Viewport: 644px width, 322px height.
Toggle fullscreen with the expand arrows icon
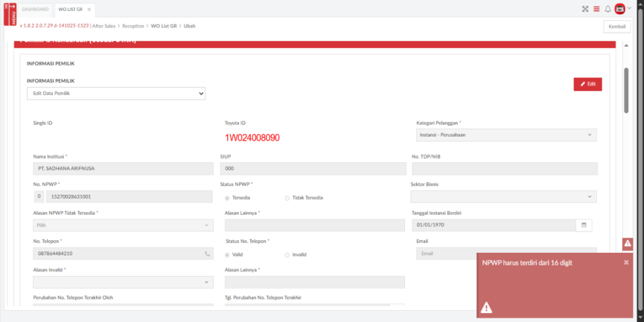coord(585,9)
